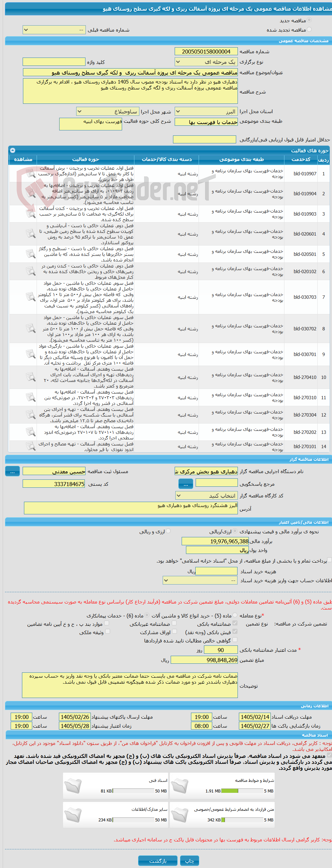Open view icon for row bld-020601
Viewport: 332px width, 868px height.
pos(31,234)
